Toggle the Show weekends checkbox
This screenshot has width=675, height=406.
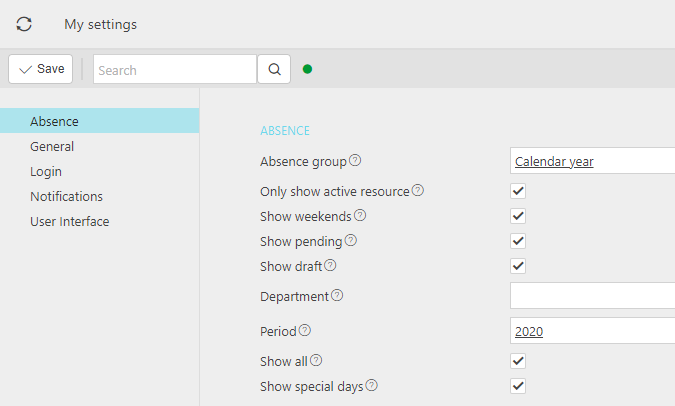(518, 216)
